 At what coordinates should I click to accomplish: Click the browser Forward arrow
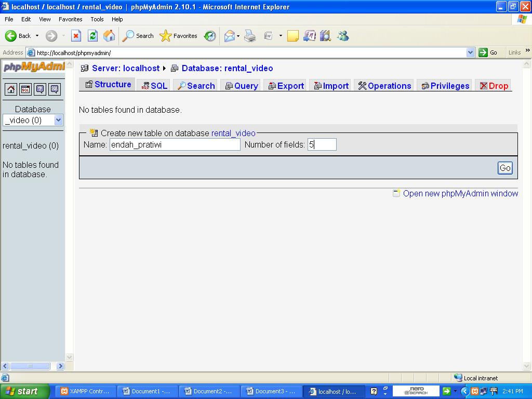coord(51,36)
